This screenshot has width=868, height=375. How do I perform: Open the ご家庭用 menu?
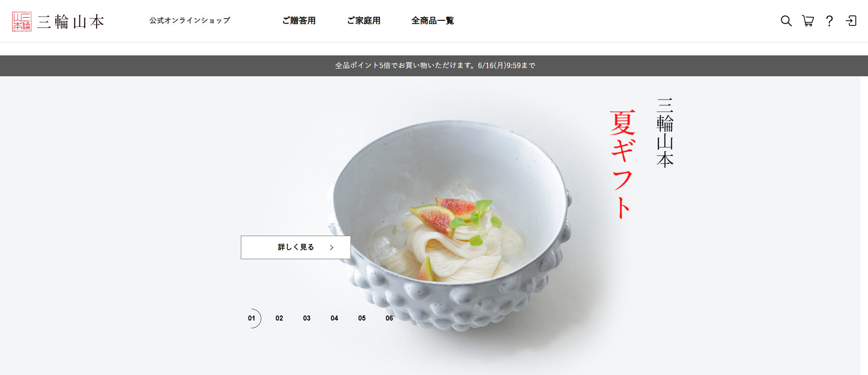click(364, 20)
